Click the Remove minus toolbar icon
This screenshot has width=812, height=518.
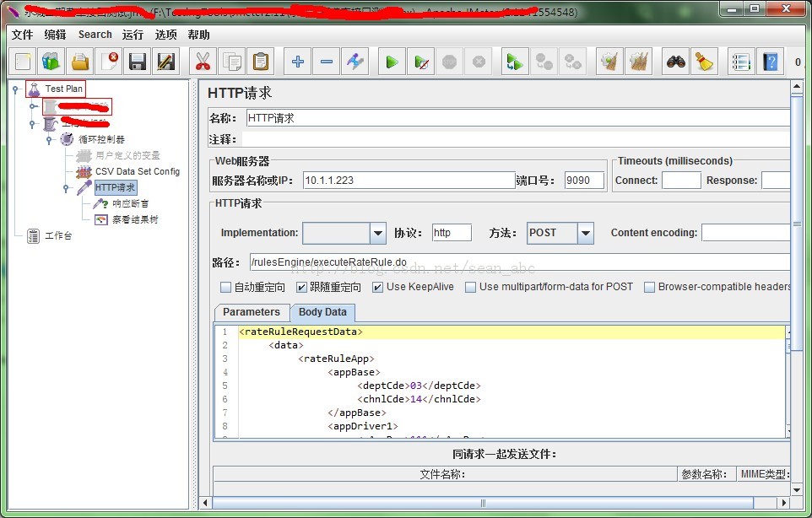pos(327,62)
